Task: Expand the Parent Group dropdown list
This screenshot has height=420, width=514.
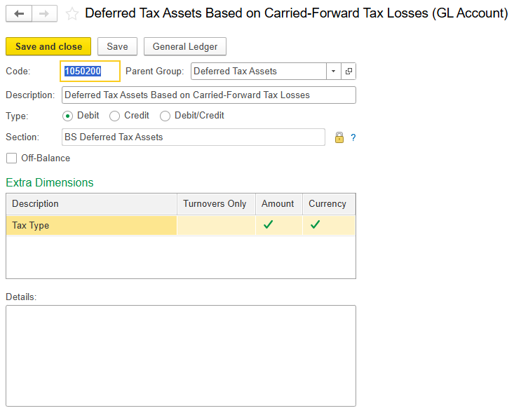Action: [x=333, y=71]
